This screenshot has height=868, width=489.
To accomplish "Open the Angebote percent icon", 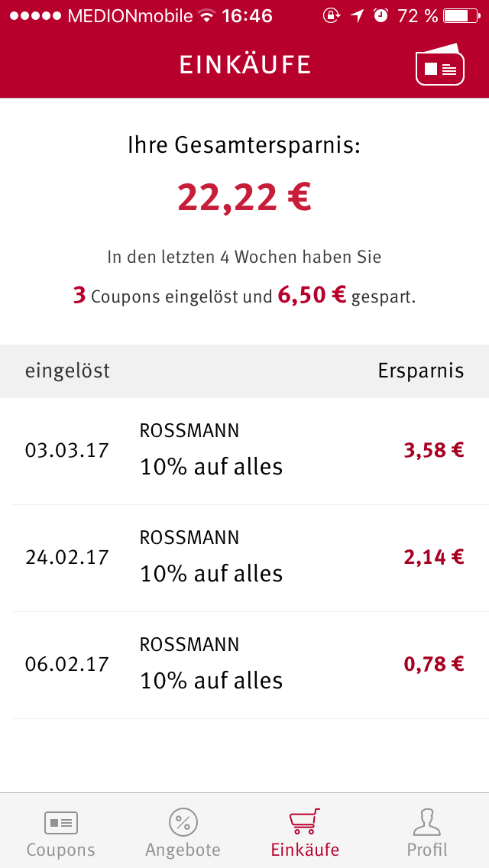I will pos(183,822).
